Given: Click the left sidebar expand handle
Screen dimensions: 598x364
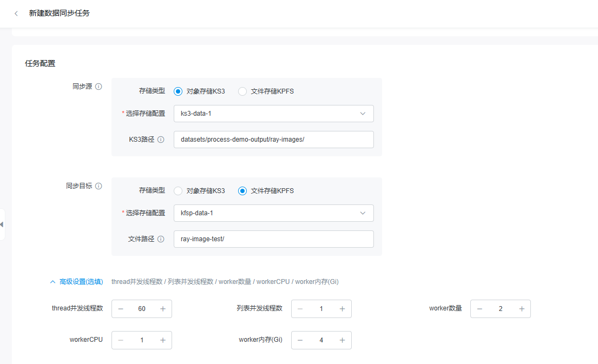Looking at the screenshot, I should pos(2,224).
